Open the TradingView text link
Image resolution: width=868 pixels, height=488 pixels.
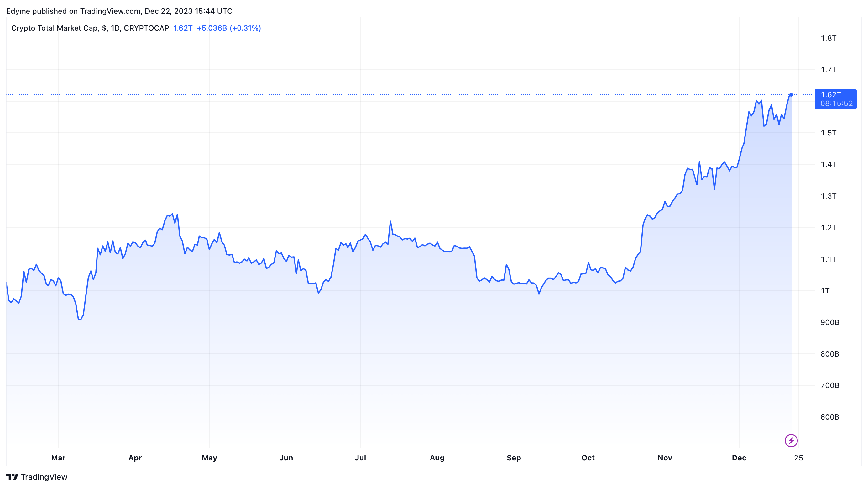44,477
